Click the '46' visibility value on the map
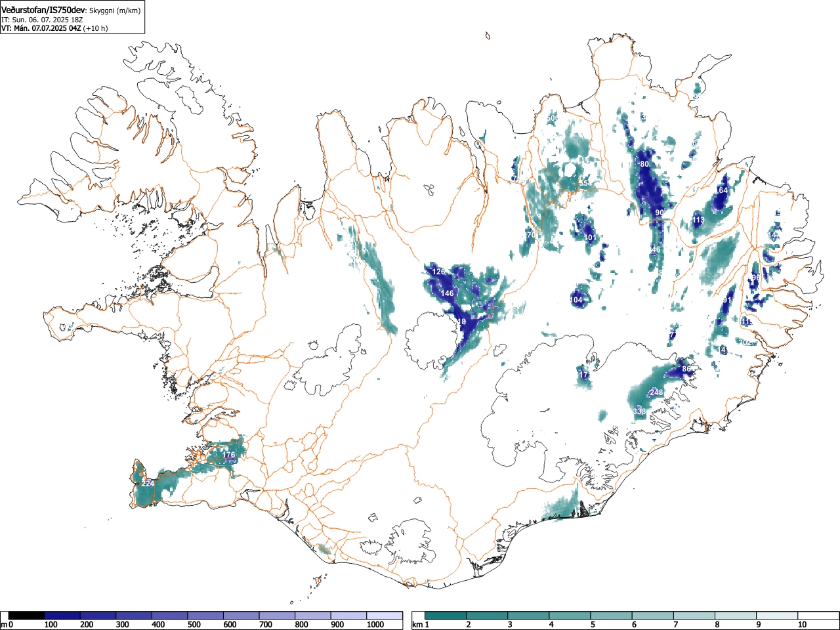 point(656,249)
